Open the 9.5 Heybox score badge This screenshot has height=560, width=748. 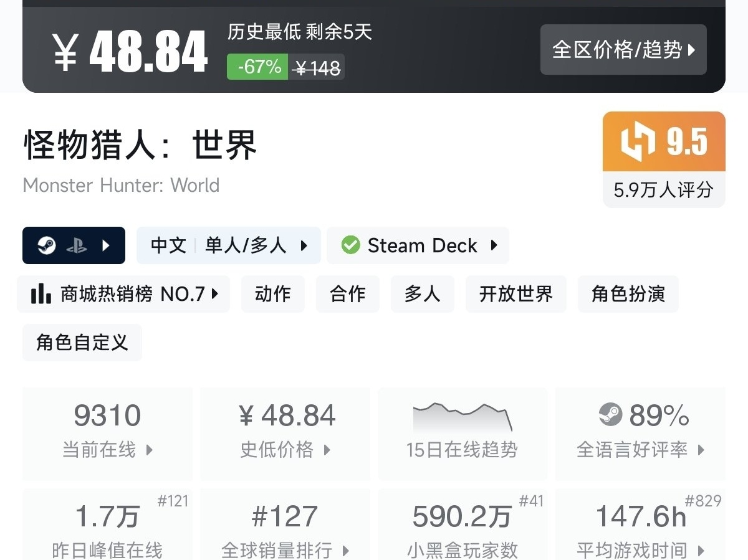pyautogui.click(x=664, y=141)
